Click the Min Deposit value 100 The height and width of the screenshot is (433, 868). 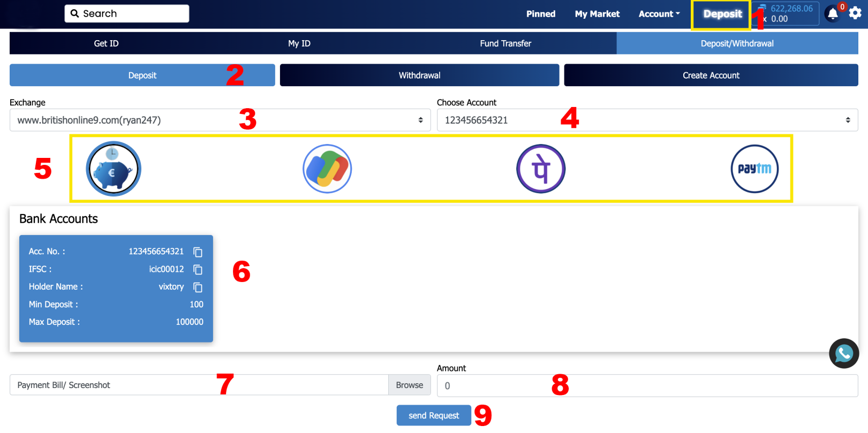pos(197,305)
